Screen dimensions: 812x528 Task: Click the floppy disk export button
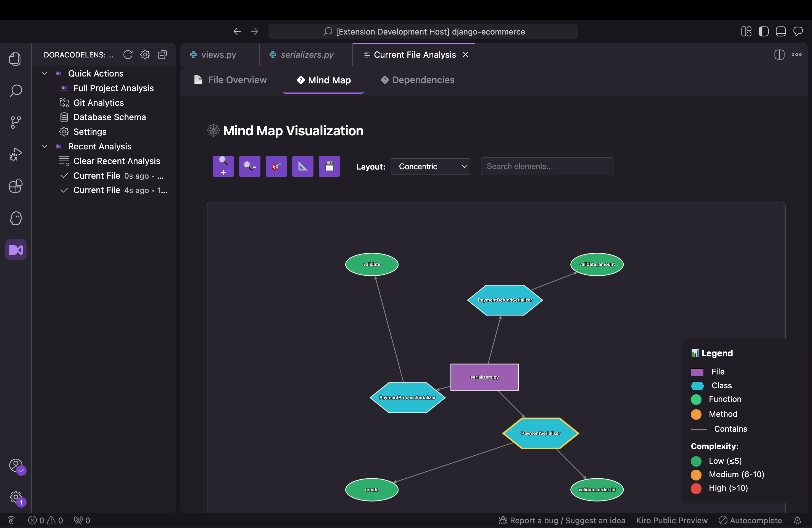tap(329, 167)
